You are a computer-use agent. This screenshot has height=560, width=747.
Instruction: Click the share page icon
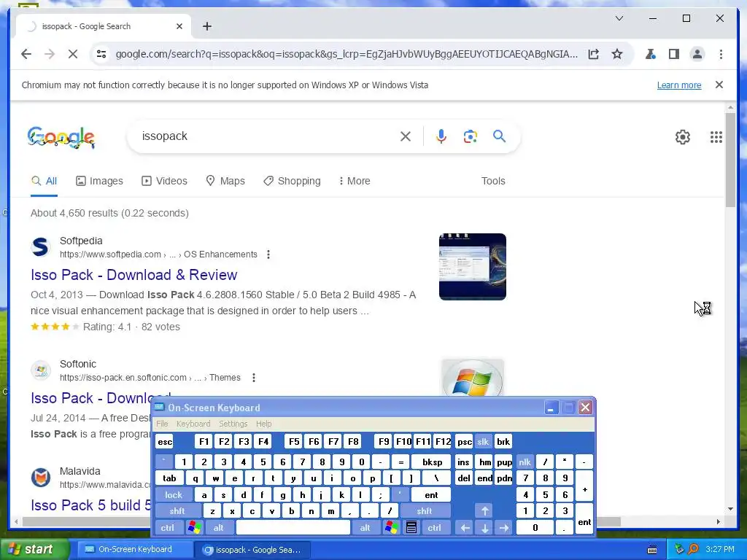[594, 54]
